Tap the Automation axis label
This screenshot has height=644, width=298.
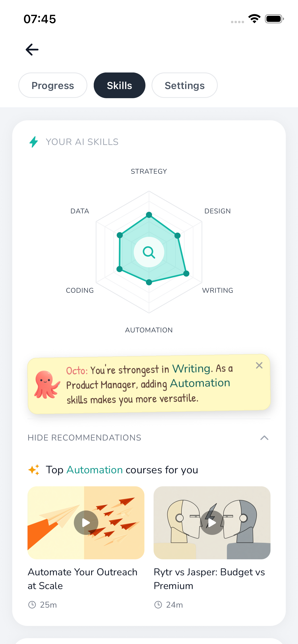tap(149, 330)
